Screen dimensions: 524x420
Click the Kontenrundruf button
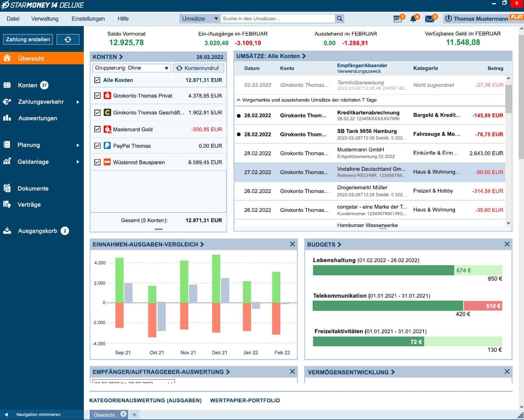point(198,68)
